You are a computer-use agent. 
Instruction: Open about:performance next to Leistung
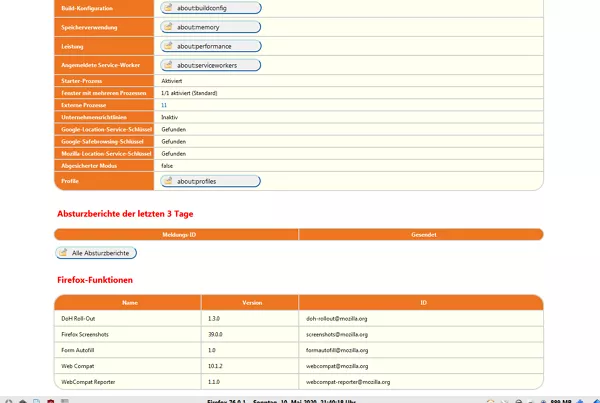(x=211, y=46)
